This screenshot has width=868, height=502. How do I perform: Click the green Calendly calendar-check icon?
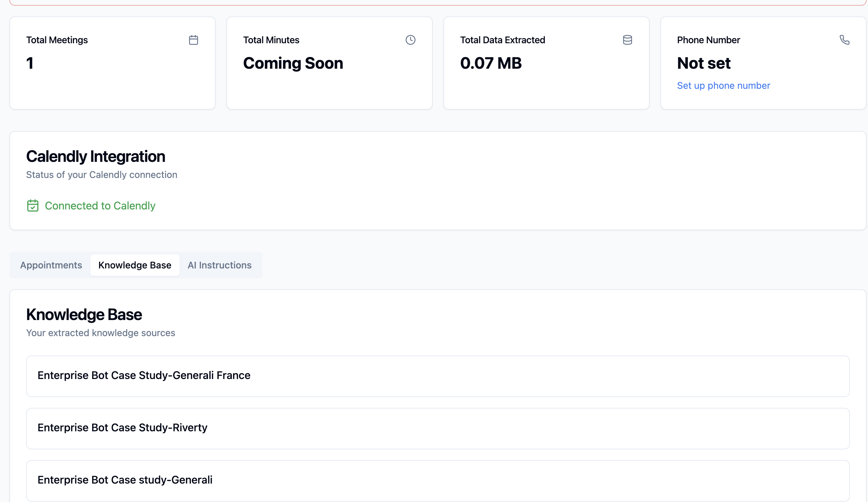click(x=33, y=206)
